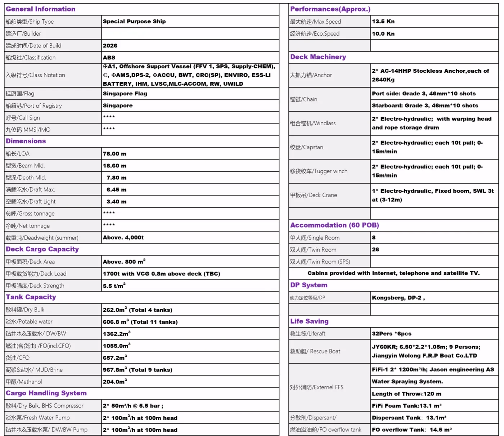
Task: Click the Date of Build value 2026
Action: tap(110, 46)
